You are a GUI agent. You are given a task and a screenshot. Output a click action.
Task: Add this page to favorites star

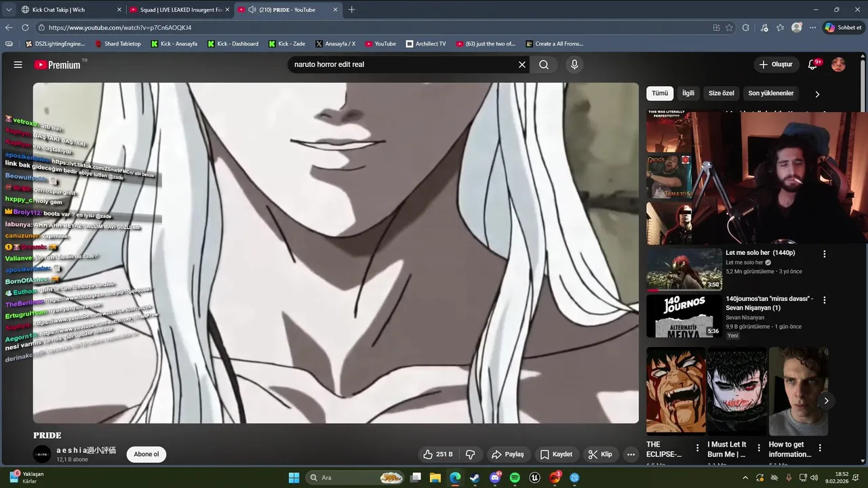point(729,28)
